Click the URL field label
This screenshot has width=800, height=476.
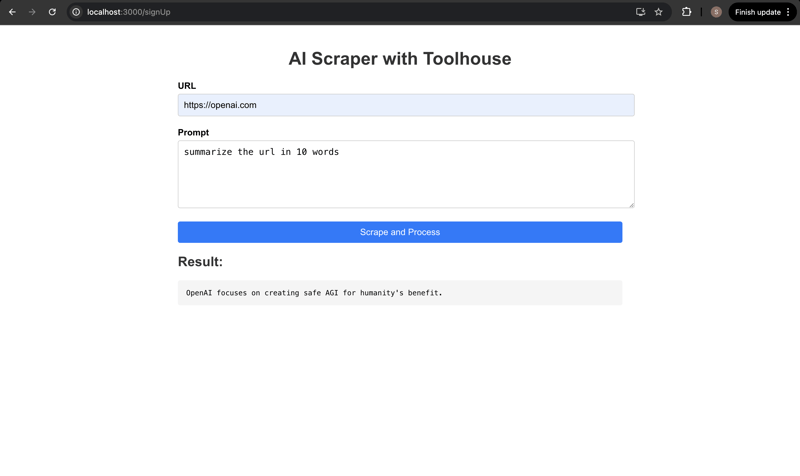click(187, 86)
